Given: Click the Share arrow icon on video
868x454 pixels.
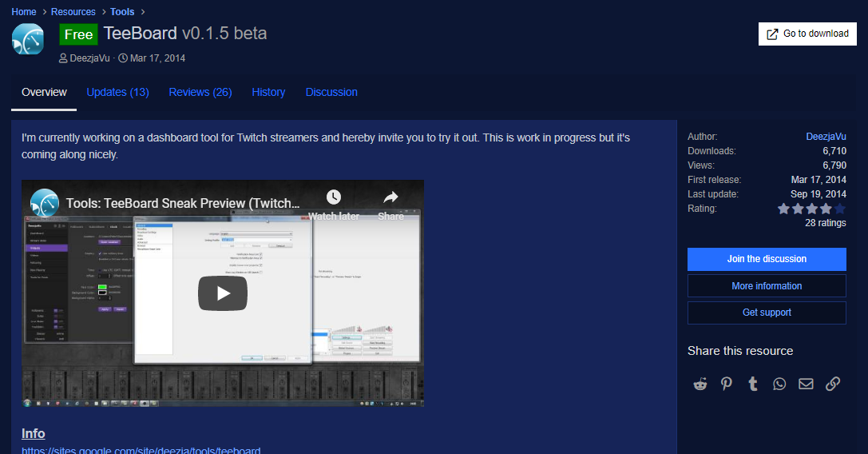Looking at the screenshot, I should (390, 197).
